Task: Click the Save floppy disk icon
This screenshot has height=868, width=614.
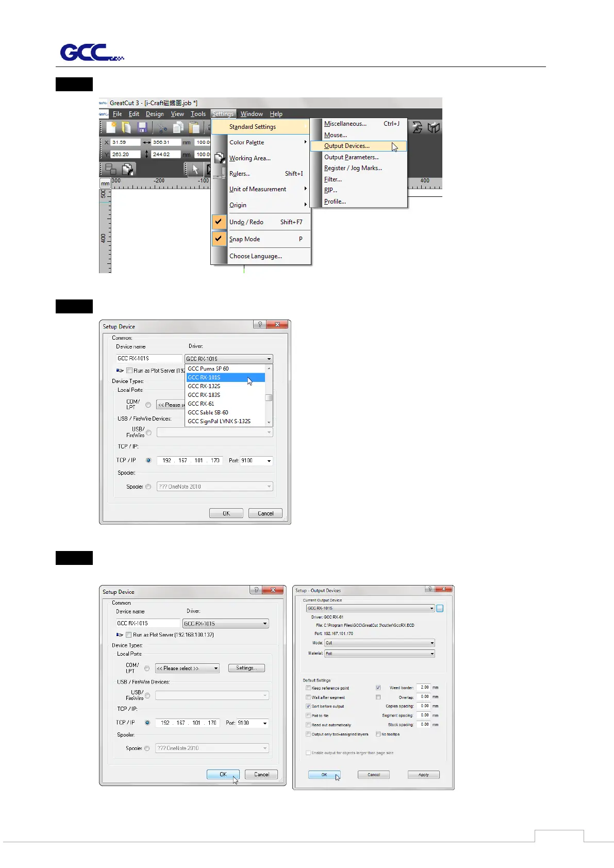Action: pyautogui.click(x=143, y=127)
